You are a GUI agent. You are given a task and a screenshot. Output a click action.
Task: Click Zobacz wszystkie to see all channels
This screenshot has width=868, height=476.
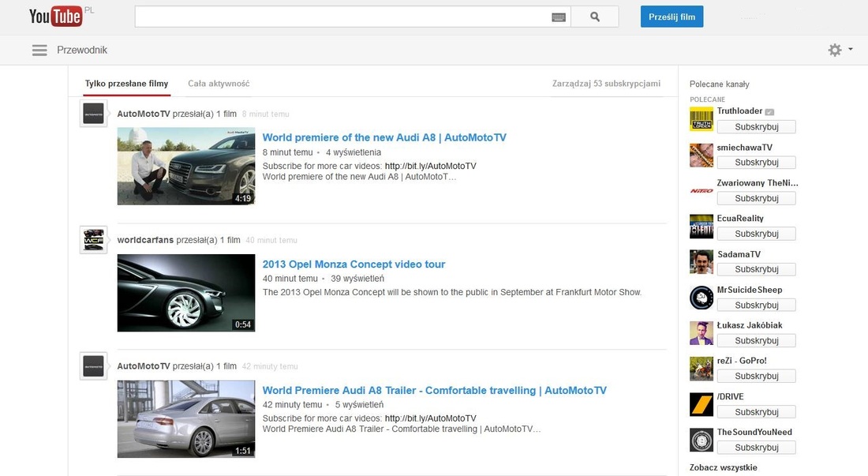tap(723, 467)
